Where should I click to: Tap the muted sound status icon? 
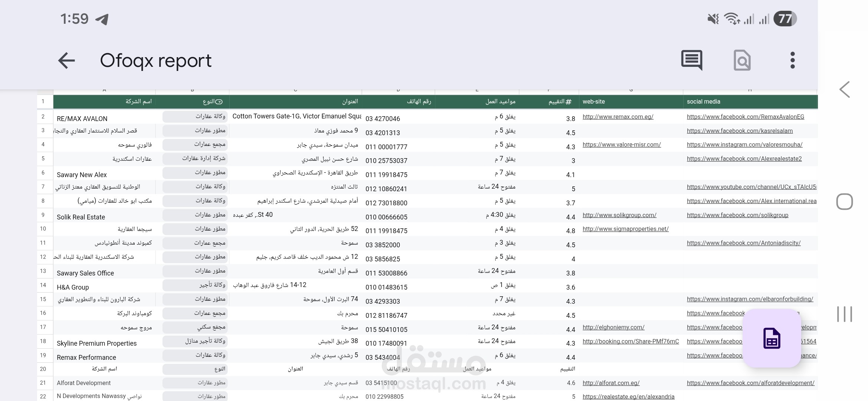coord(713,19)
